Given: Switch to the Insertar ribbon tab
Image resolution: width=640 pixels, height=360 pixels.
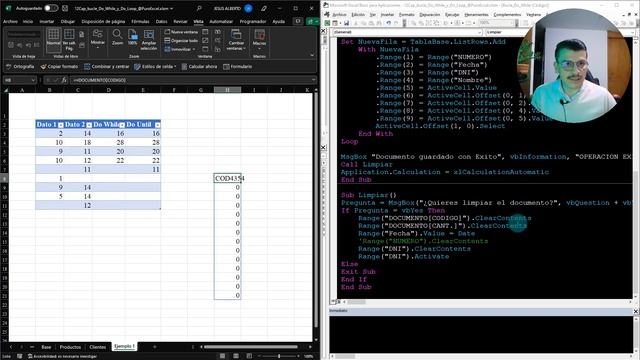Looking at the screenshot, I should (47, 21).
